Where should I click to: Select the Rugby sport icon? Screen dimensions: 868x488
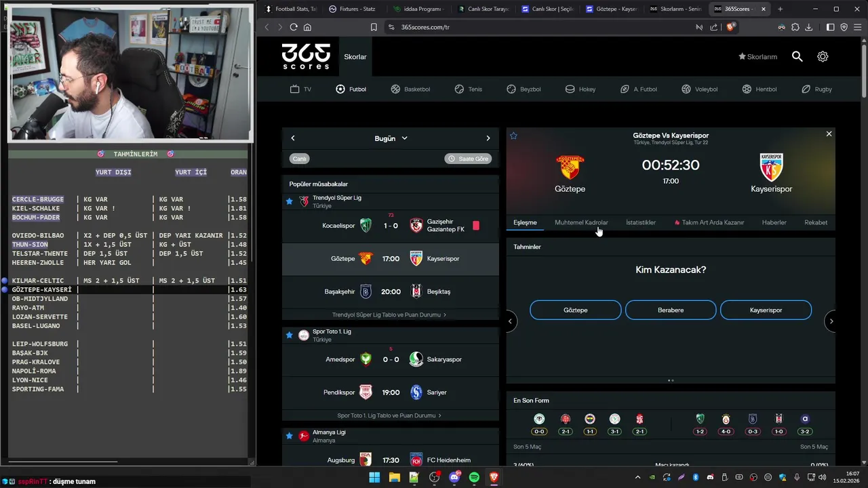pos(806,89)
